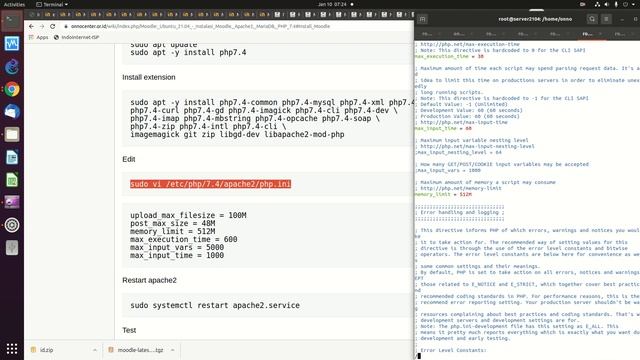This screenshot has height=360, width=640.
Task: Launch LibreOffice Calc from the dock
Action: (x=12, y=180)
